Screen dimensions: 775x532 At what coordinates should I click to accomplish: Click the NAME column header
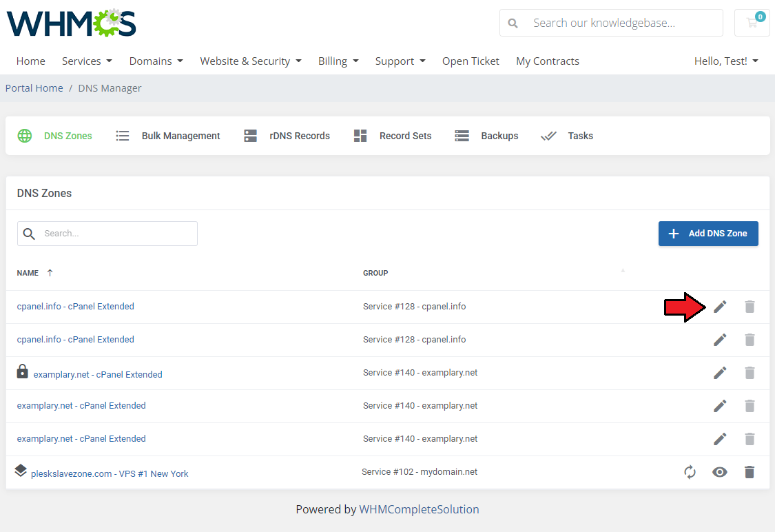tap(28, 273)
